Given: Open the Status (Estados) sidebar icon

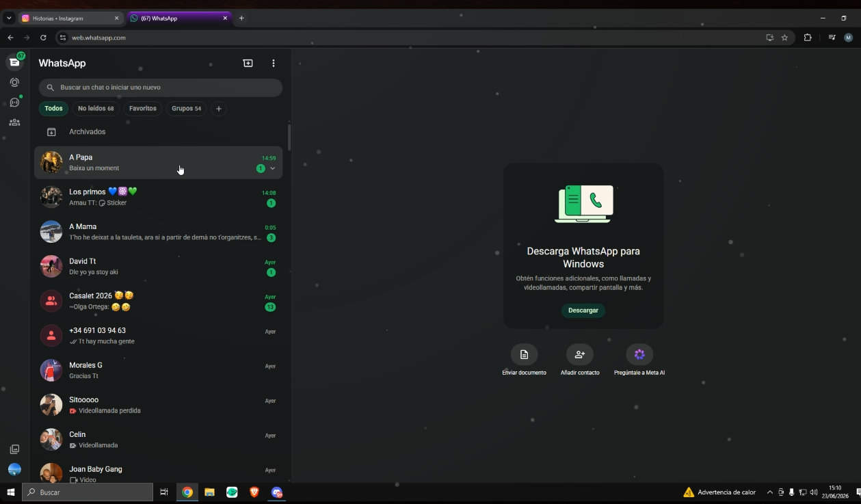Looking at the screenshot, I should click(x=14, y=82).
